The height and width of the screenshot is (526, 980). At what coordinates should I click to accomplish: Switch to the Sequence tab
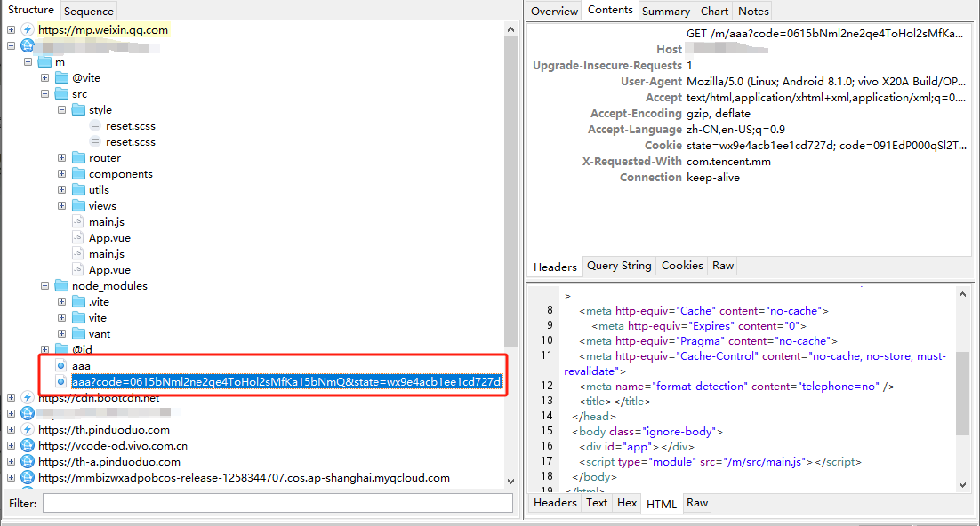(89, 12)
